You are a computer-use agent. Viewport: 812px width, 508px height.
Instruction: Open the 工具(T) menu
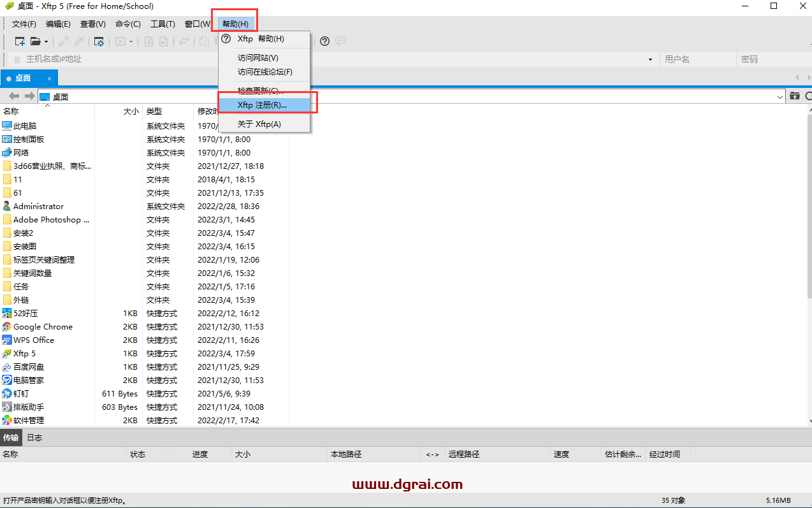163,24
